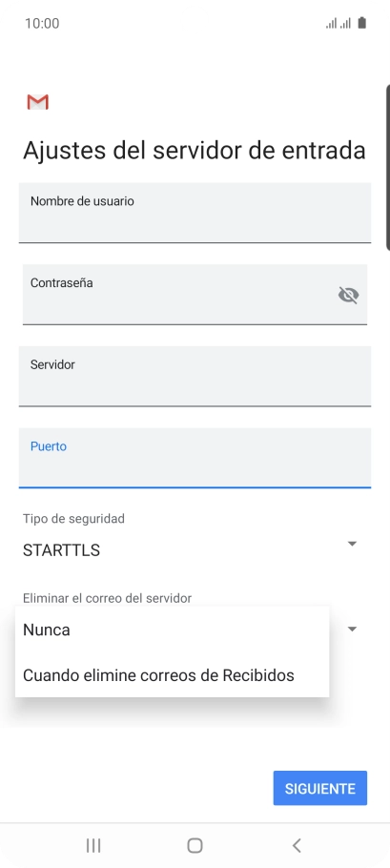Go back with navigation back arrow
Viewport: 390px width, 868px height.
point(297,845)
